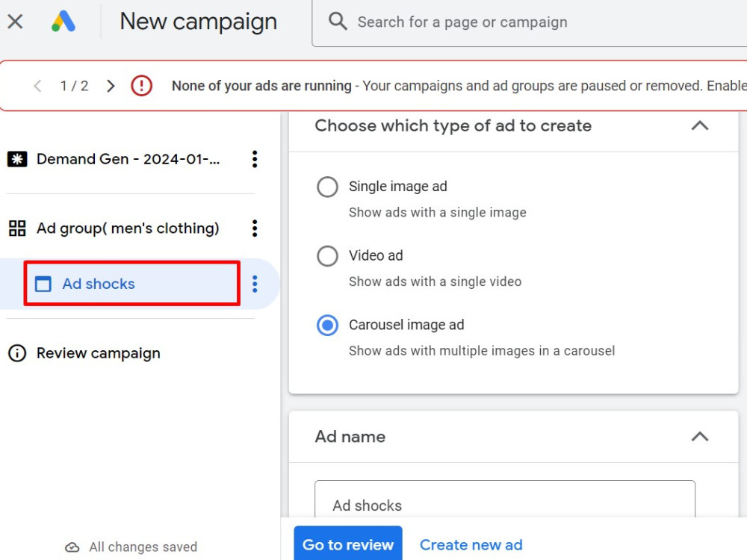This screenshot has width=747, height=560.
Task: Close the New campaign editor
Action: tap(15, 22)
